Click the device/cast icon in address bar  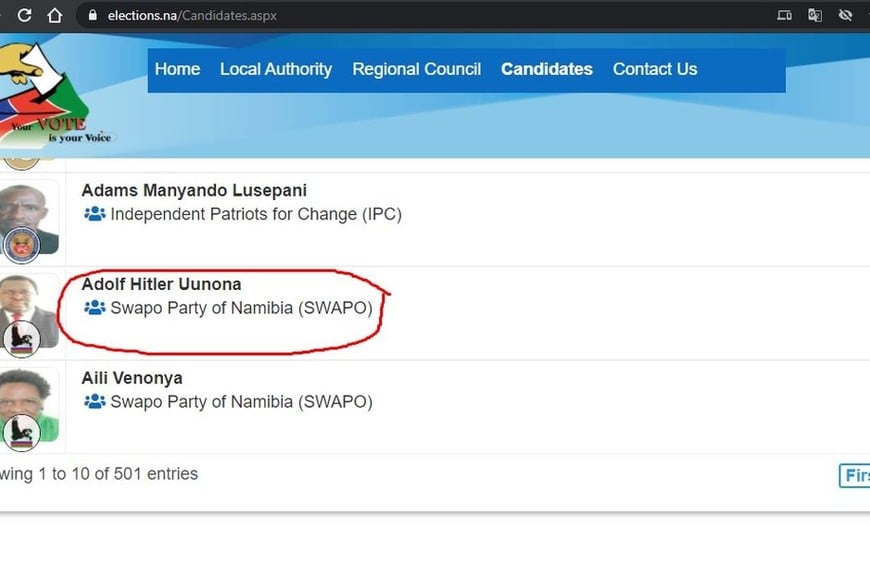click(784, 15)
